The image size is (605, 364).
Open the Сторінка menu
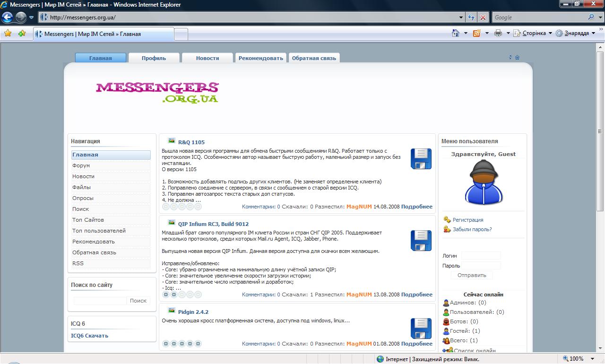[533, 33]
